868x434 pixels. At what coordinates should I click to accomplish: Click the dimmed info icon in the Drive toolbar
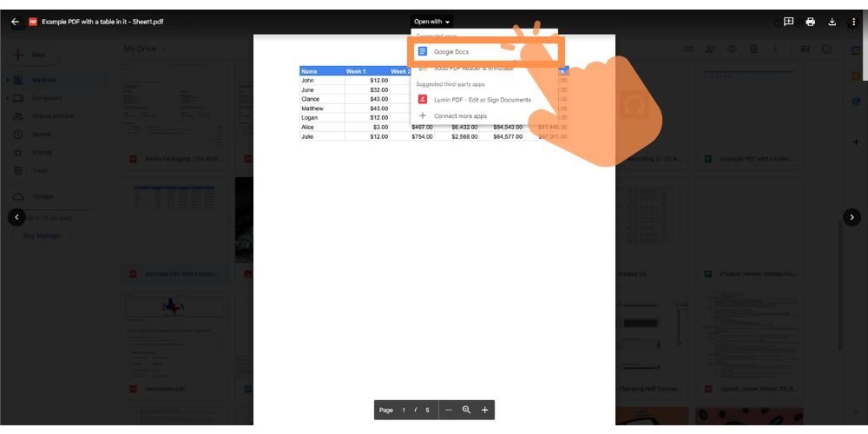coord(826,49)
